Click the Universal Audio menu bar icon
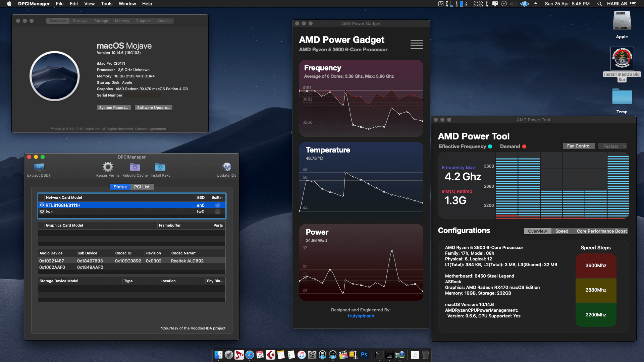The image size is (644, 362). coord(525,4)
